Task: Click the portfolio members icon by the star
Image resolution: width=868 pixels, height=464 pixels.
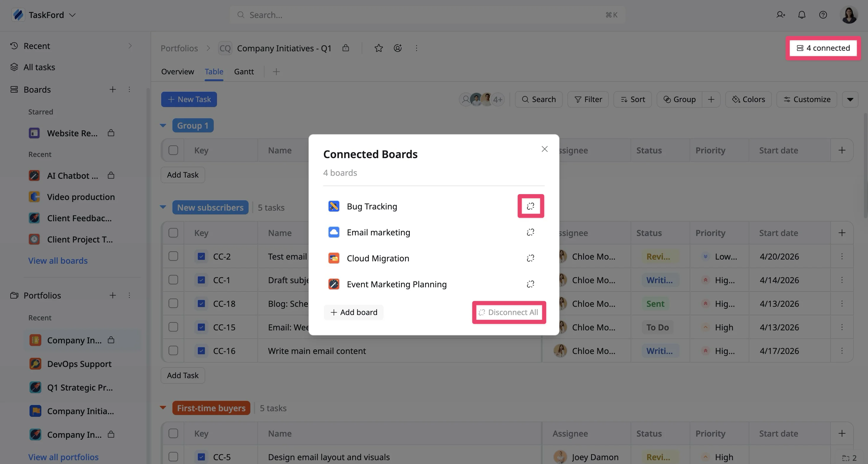Action: click(x=398, y=48)
